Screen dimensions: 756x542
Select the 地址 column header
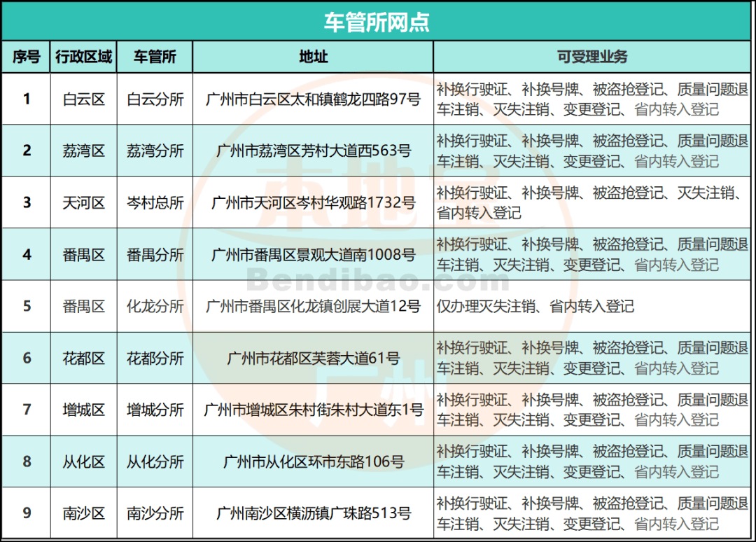click(x=313, y=57)
